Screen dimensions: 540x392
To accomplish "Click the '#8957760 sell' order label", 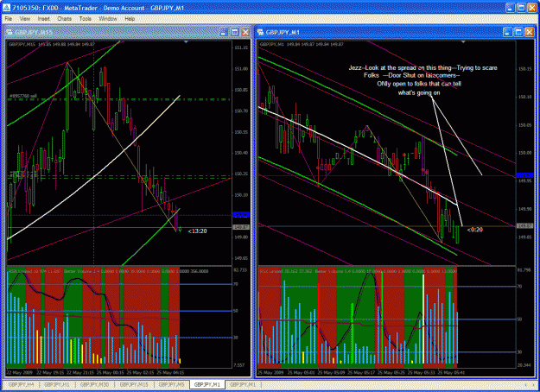I will (x=23, y=96).
